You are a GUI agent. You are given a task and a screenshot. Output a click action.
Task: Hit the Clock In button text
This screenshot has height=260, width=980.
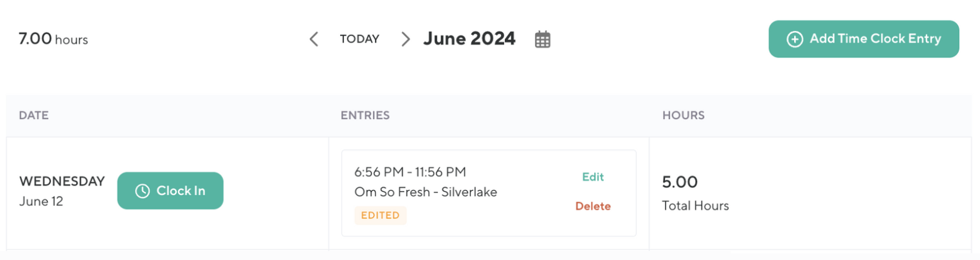tap(181, 191)
